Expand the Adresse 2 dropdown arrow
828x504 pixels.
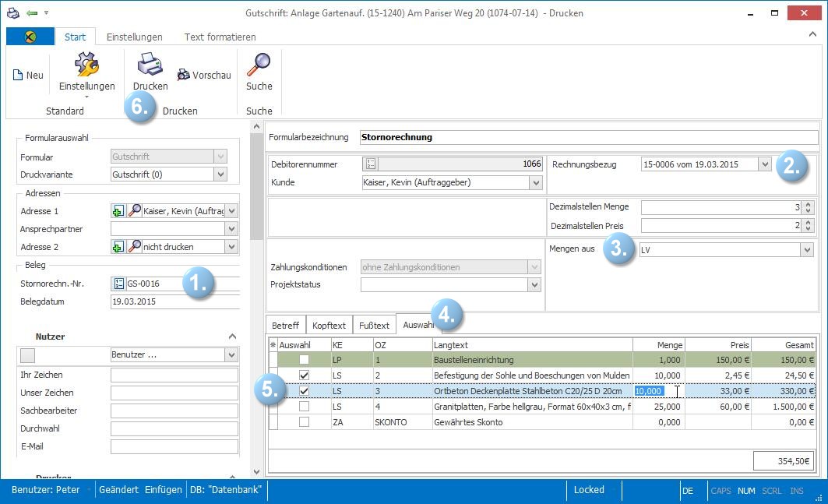point(231,247)
